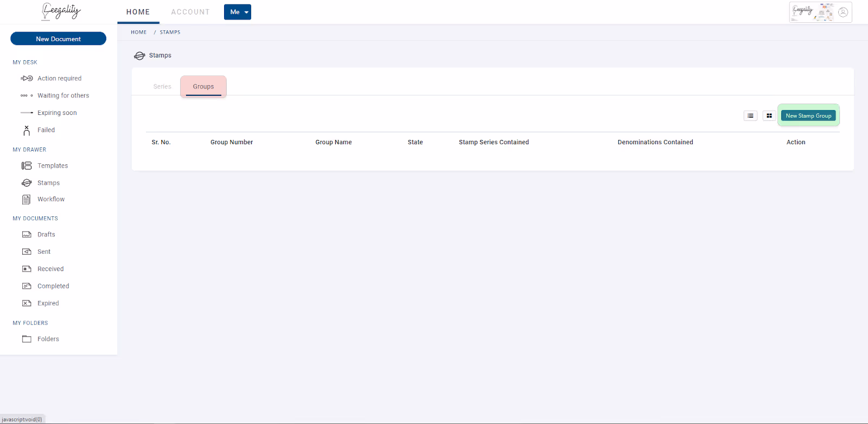Click the Failed person icon
The height and width of the screenshot is (424, 868).
[27, 130]
